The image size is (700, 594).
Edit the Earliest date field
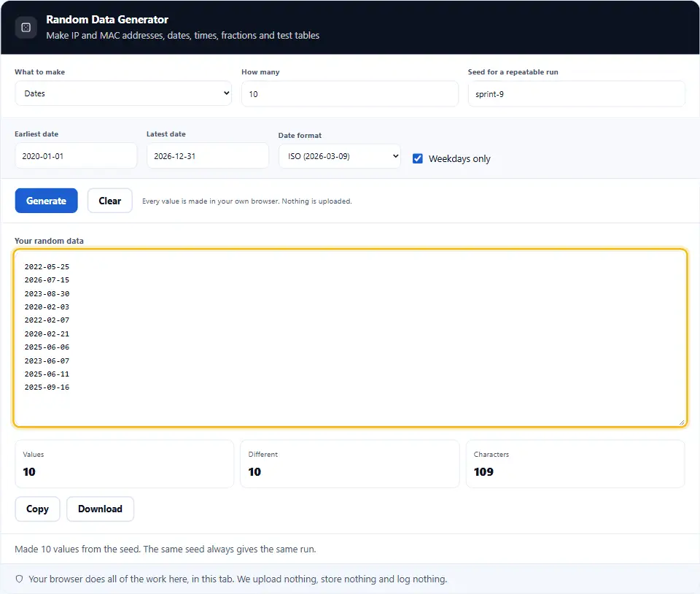(76, 156)
